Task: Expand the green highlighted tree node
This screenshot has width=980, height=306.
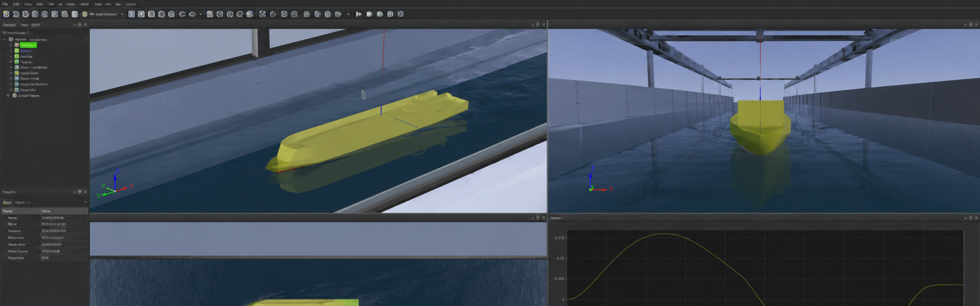Action: click(x=11, y=45)
